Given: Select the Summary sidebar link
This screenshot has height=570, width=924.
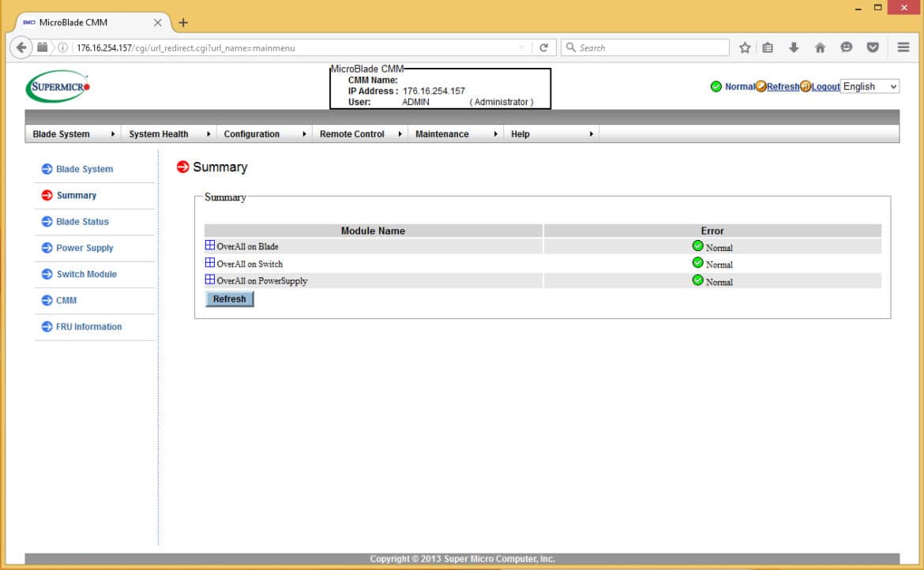Looking at the screenshot, I should click(77, 196).
